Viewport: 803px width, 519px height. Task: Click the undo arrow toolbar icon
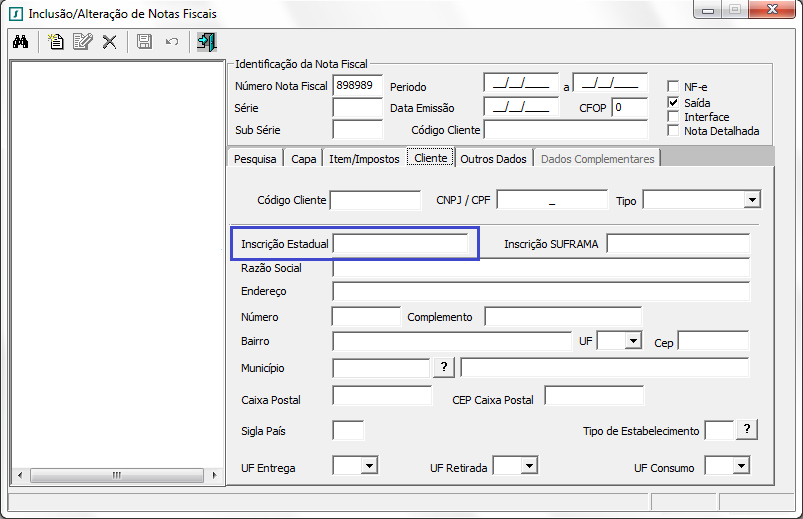pyautogui.click(x=171, y=42)
